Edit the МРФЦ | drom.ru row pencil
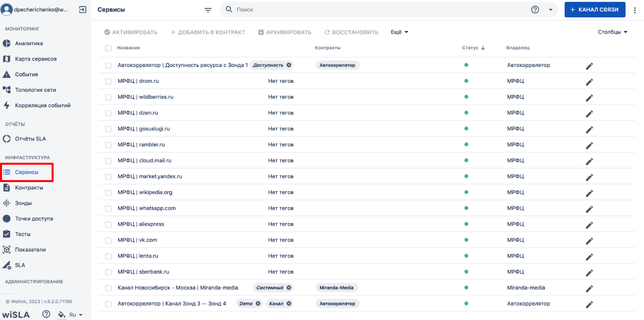 click(x=589, y=82)
